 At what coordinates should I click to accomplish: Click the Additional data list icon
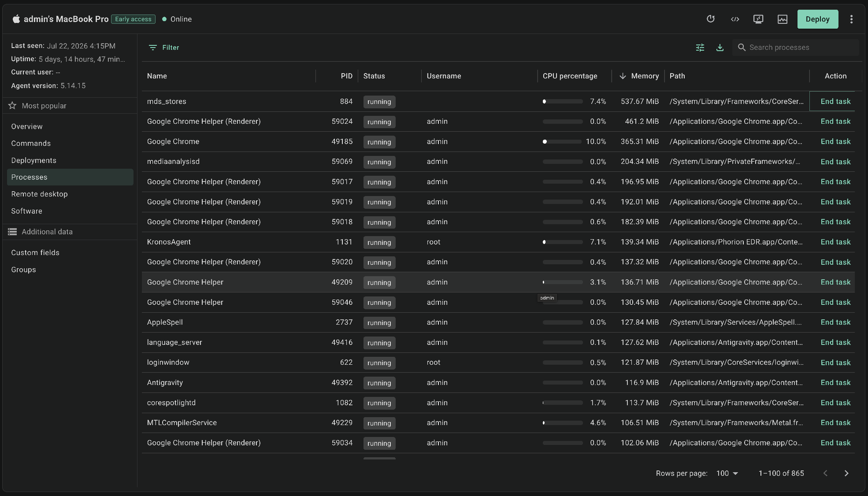tap(12, 232)
